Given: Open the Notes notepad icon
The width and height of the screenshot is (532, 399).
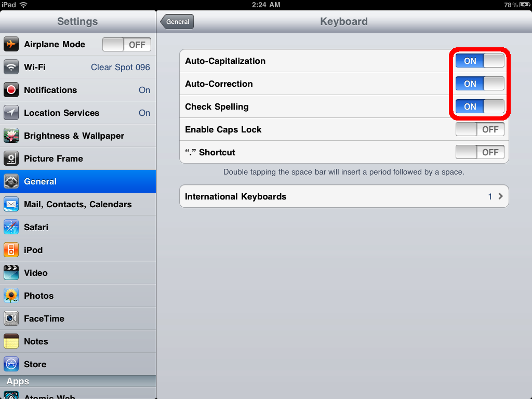Looking at the screenshot, I should point(11,341).
